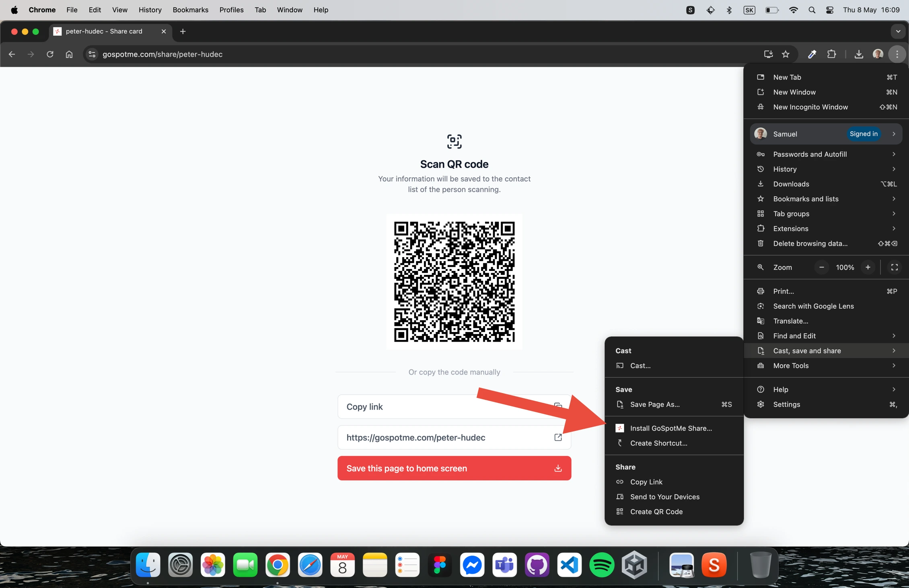Open Finder from the dock
The height and width of the screenshot is (588, 909).
pyautogui.click(x=148, y=565)
